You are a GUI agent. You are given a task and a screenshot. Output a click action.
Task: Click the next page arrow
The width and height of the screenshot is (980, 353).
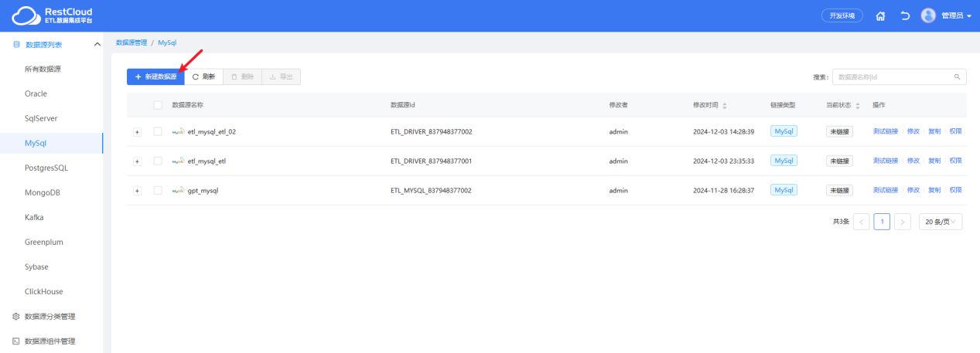click(903, 222)
